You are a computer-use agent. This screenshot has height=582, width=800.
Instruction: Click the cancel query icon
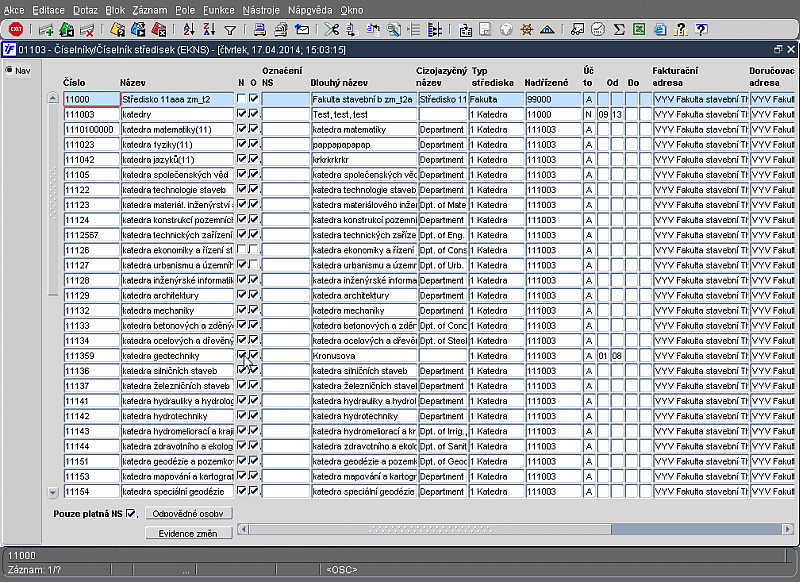tap(159, 30)
